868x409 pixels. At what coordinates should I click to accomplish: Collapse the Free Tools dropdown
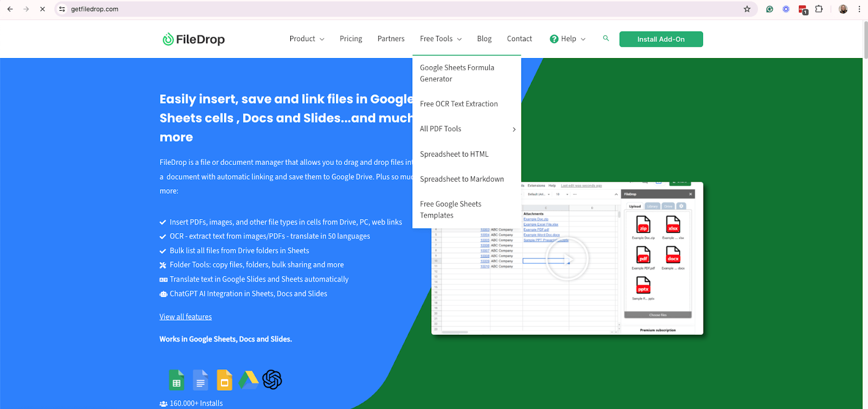pos(441,39)
